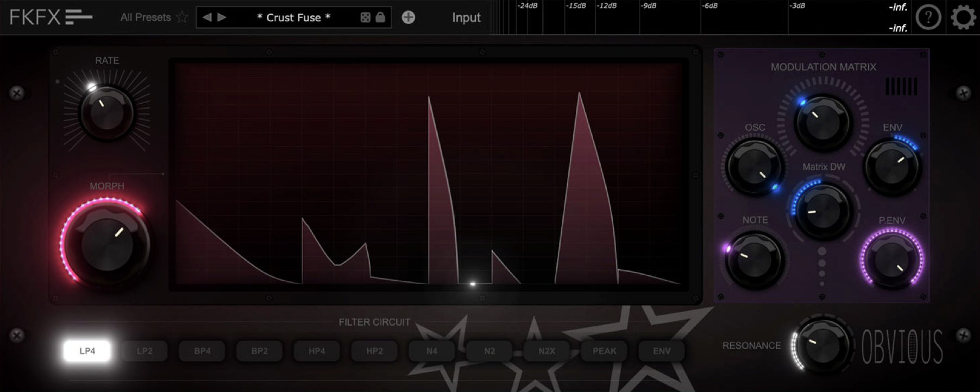Click the -3dB meter marking
This screenshot has height=392, width=980.
coord(797,6)
